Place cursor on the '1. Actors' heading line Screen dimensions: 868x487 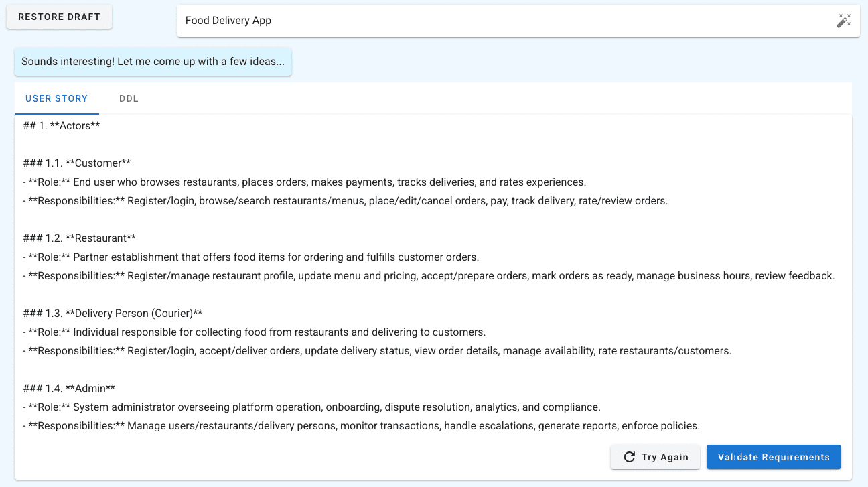tap(62, 126)
